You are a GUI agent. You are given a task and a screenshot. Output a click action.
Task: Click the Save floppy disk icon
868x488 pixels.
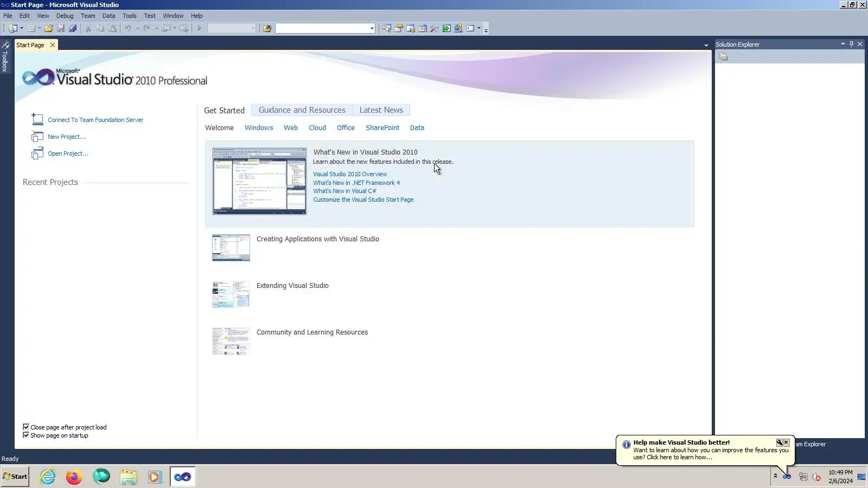click(61, 28)
